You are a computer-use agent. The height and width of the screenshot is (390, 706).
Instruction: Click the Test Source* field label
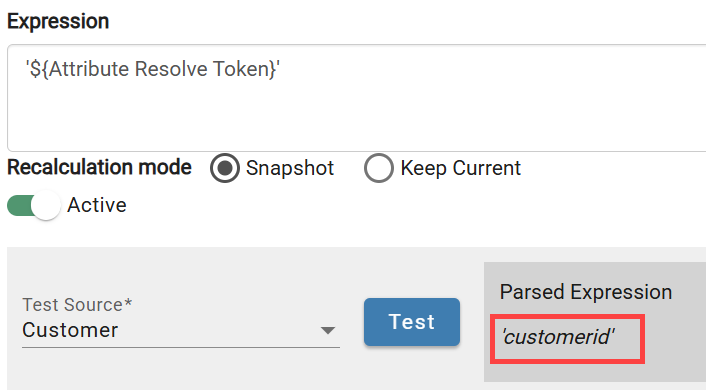77,305
